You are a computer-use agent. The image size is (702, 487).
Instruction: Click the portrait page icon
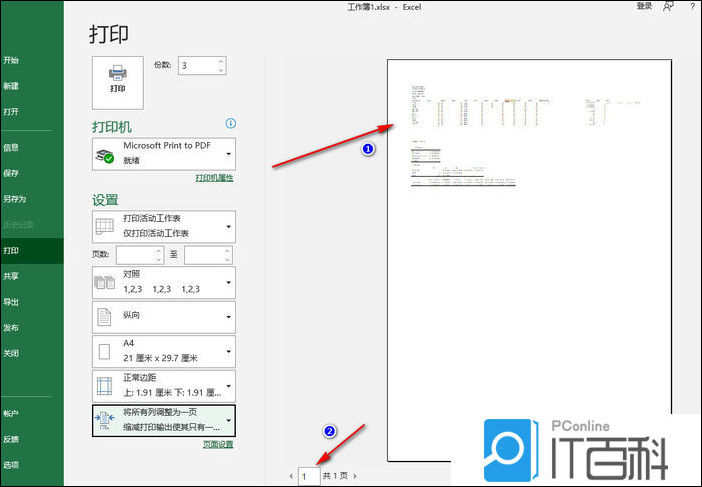pos(104,317)
